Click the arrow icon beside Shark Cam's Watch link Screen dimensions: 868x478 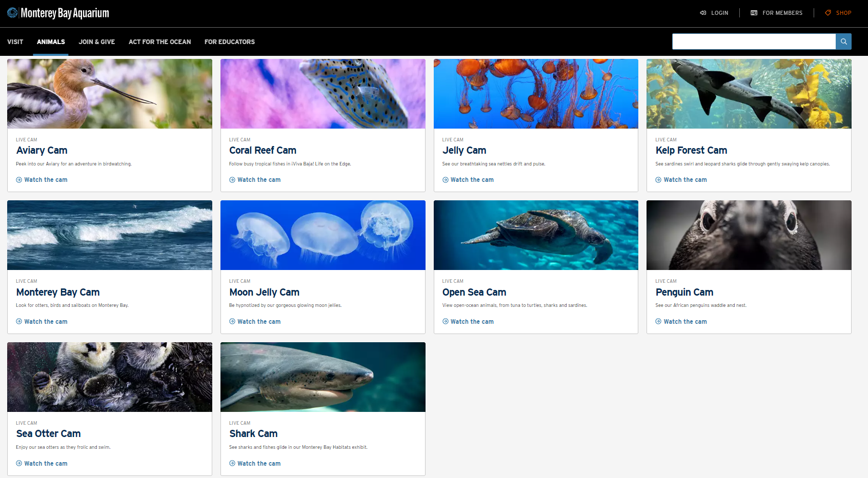click(x=232, y=463)
